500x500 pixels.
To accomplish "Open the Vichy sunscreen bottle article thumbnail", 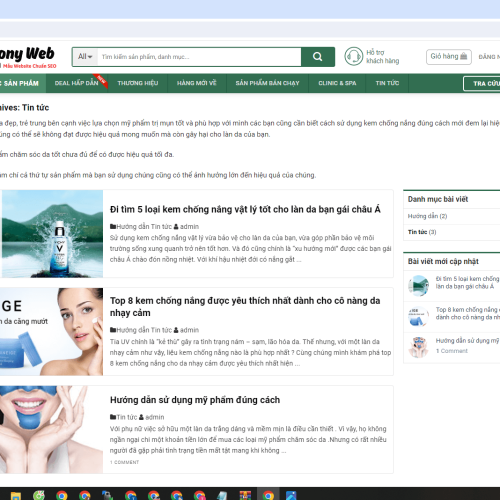I will (52, 234).
